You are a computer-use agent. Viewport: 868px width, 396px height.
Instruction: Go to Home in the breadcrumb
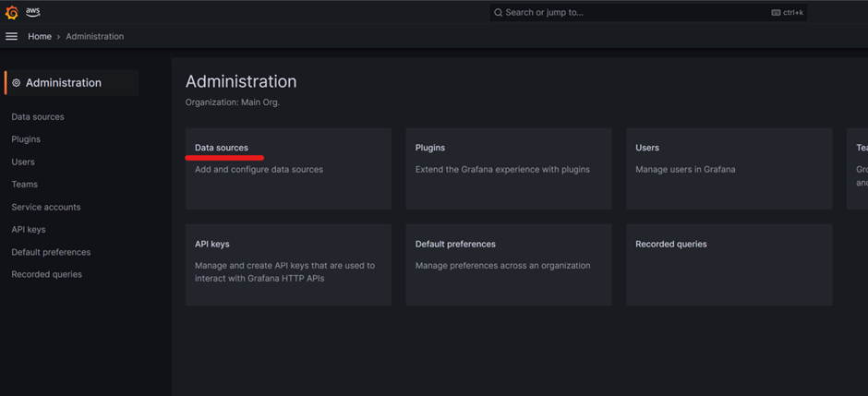[x=40, y=37]
